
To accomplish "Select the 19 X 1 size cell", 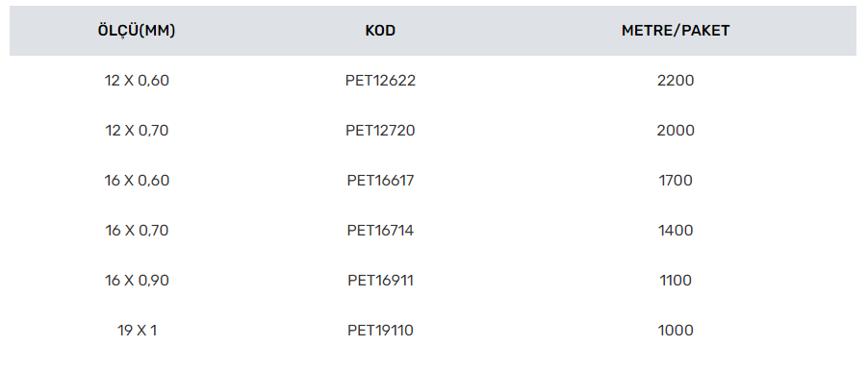I will [x=137, y=331].
